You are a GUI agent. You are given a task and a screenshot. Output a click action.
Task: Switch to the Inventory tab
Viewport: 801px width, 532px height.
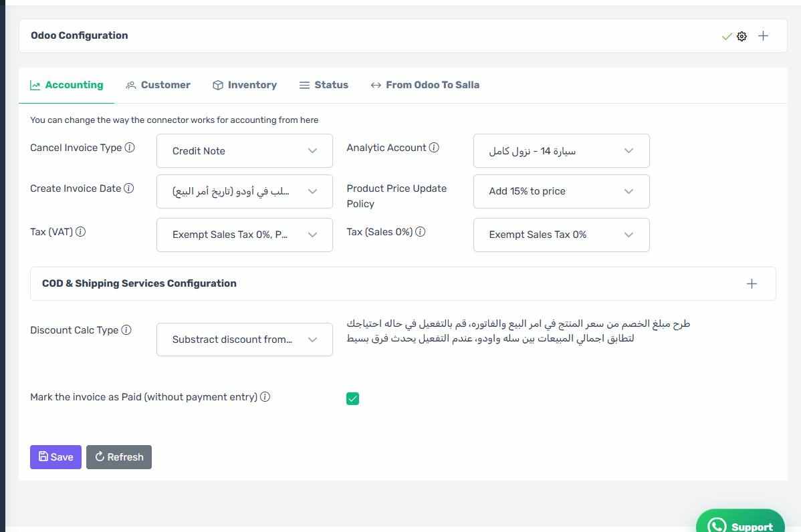(245, 86)
